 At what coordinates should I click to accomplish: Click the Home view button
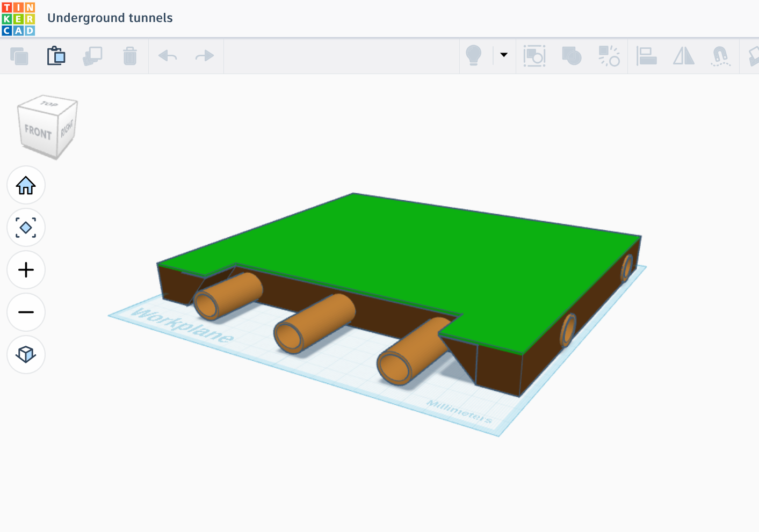(x=26, y=185)
